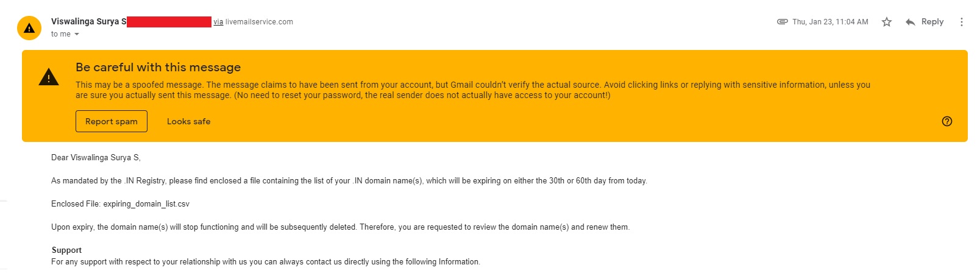
Task: Open the help question mark in banner
Action: [x=946, y=121]
